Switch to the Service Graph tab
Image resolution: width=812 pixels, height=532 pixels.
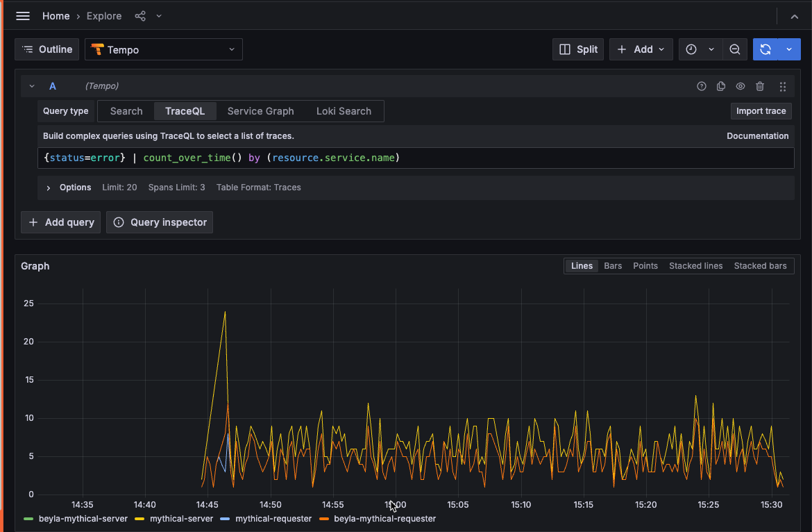coord(260,111)
